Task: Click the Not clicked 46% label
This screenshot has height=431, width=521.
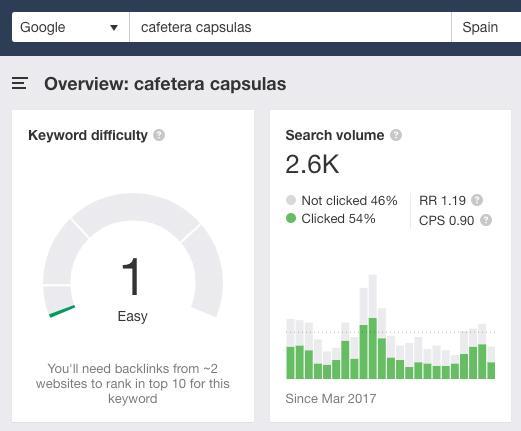Action: pyautogui.click(x=349, y=201)
